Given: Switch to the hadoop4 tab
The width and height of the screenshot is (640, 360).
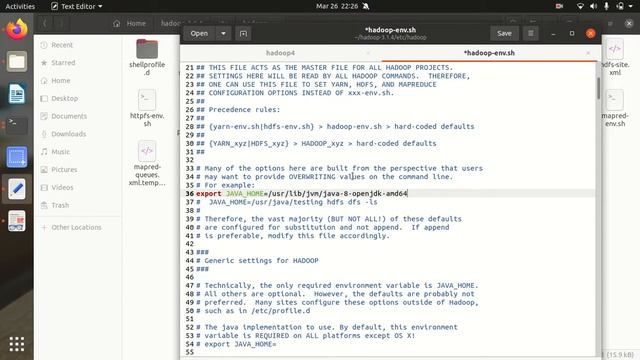Looking at the screenshot, I should pyautogui.click(x=280, y=53).
